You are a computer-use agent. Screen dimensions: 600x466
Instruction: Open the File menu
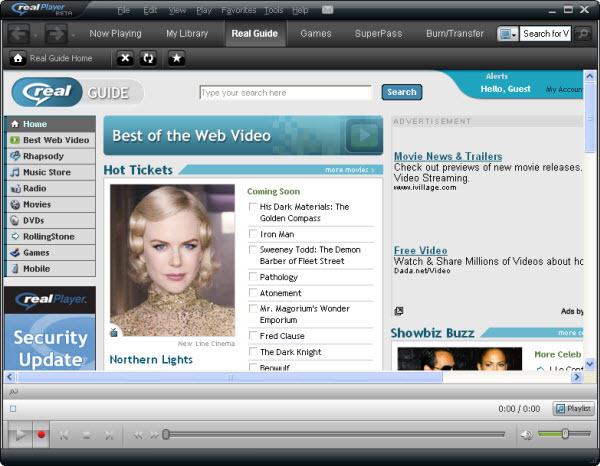(x=124, y=10)
